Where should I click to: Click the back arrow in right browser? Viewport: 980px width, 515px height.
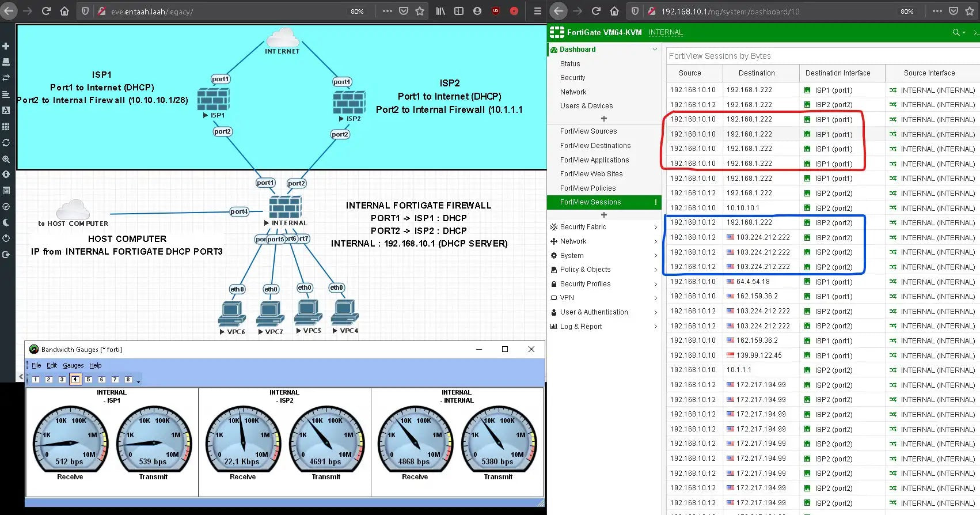coord(559,11)
